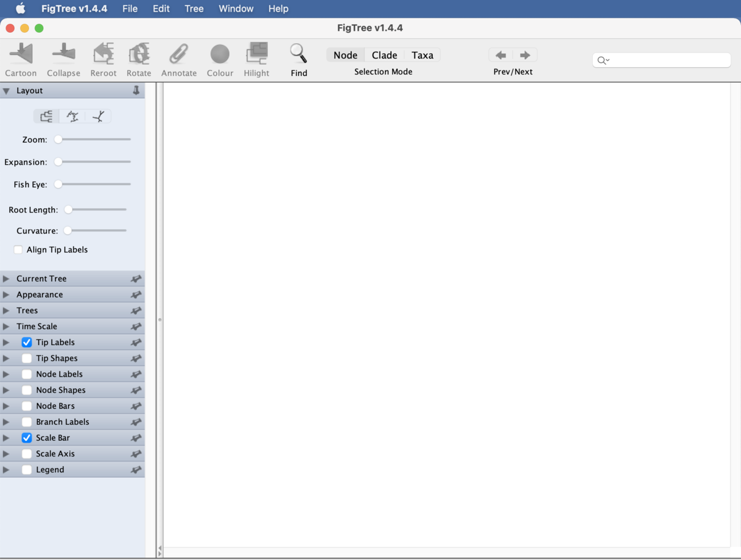Switch selection mode to Node
741x560 pixels.
coord(345,55)
